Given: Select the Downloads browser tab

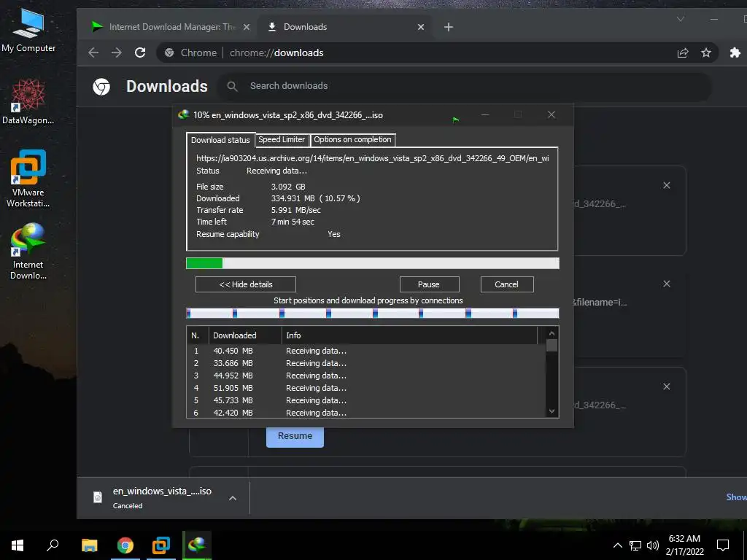Looking at the screenshot, I should [345, 27].
